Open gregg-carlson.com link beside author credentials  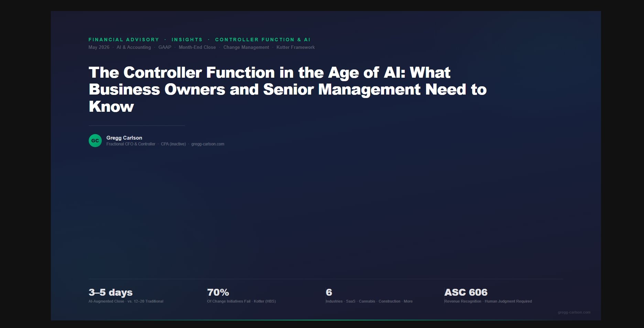click(x=208, y=144)
